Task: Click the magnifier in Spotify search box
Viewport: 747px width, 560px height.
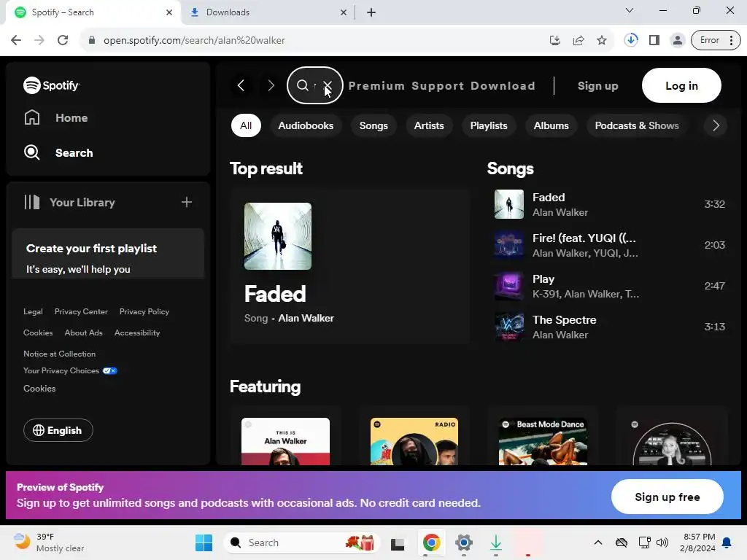Action: click(303, 86)
